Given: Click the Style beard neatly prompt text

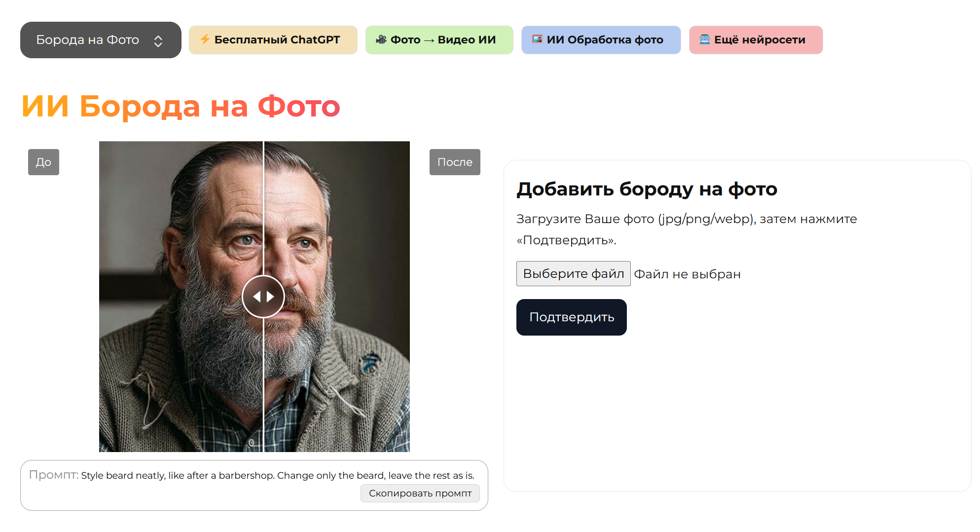Looking at the screenshot, I should click(x=277, y=476).
